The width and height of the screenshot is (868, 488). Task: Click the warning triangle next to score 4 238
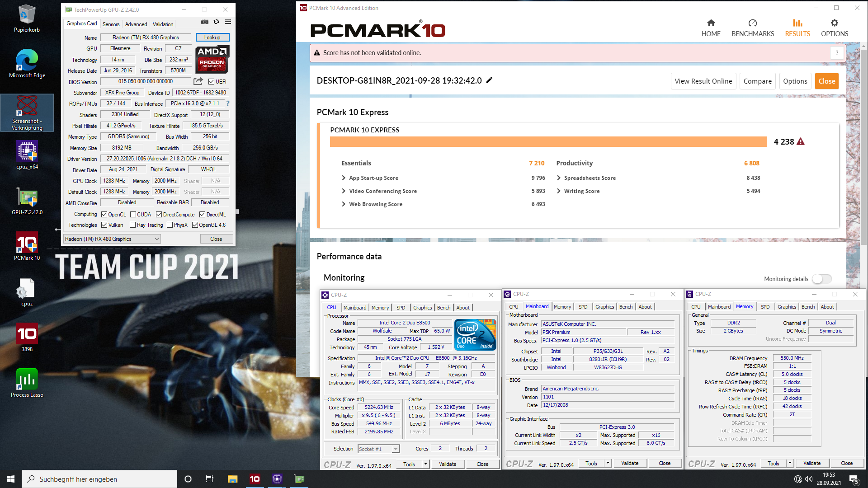tap(801, 141)
